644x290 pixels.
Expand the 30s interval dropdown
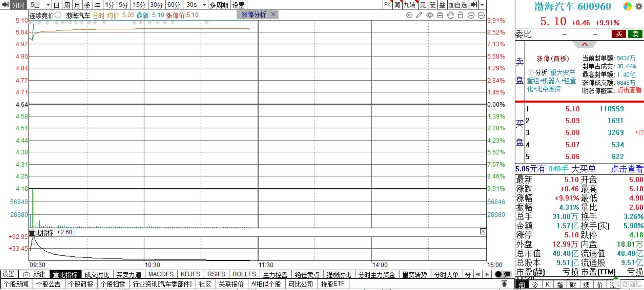[x=204, y=5]
